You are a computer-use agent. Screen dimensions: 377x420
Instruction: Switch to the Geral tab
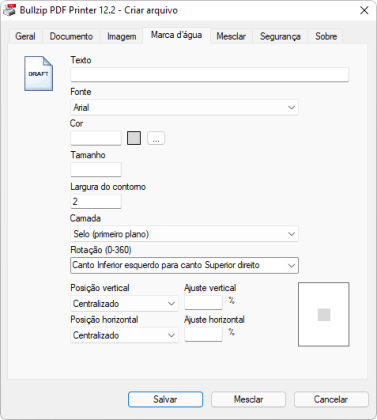25,36
